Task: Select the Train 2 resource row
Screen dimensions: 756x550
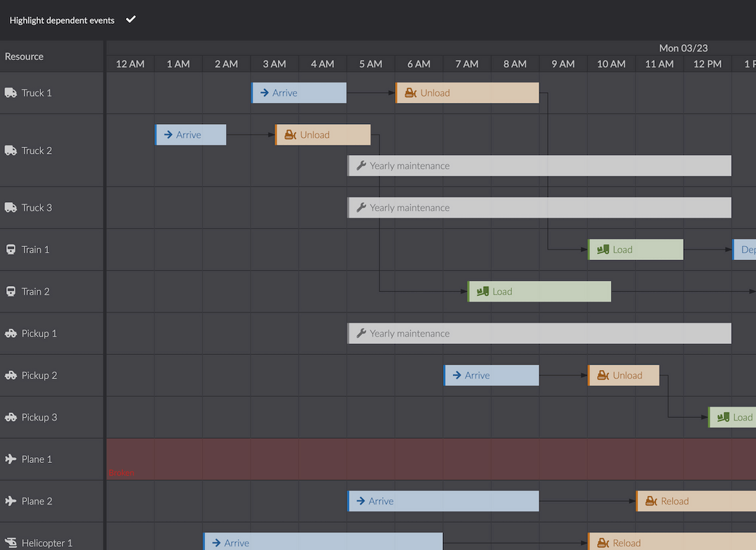Action: 52,291
